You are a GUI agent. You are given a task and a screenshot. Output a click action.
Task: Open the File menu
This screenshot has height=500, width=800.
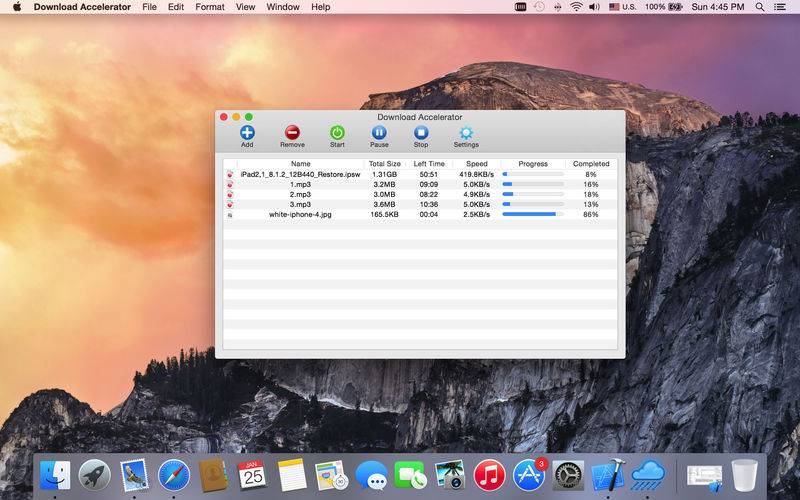pos(149,7)
